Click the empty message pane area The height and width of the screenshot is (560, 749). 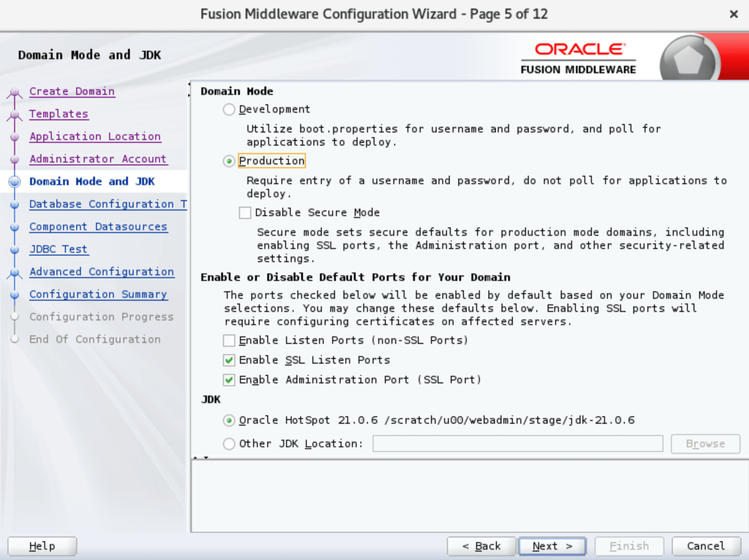470,496
